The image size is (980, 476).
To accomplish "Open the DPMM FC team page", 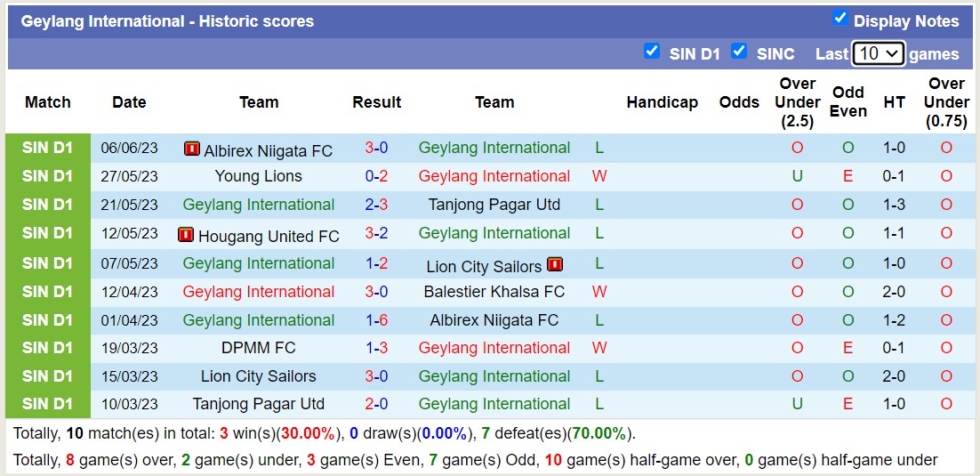I will coord(259,348).
